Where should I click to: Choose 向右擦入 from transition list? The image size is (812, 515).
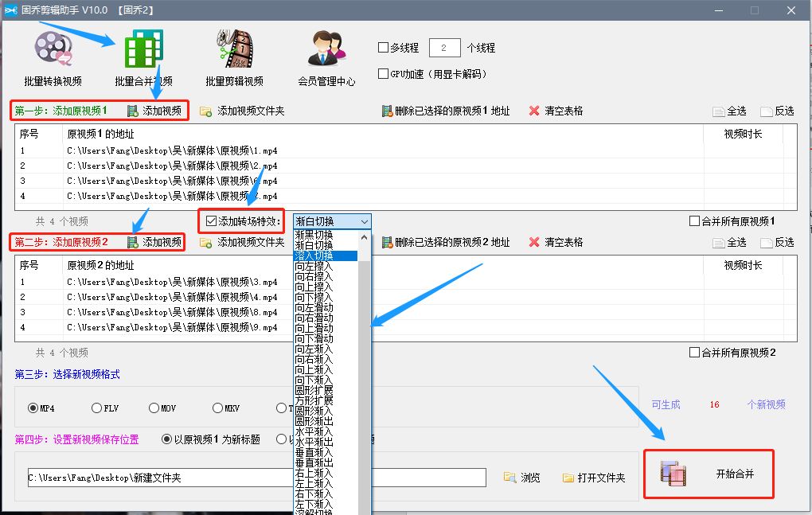click(x=326, y=276)
